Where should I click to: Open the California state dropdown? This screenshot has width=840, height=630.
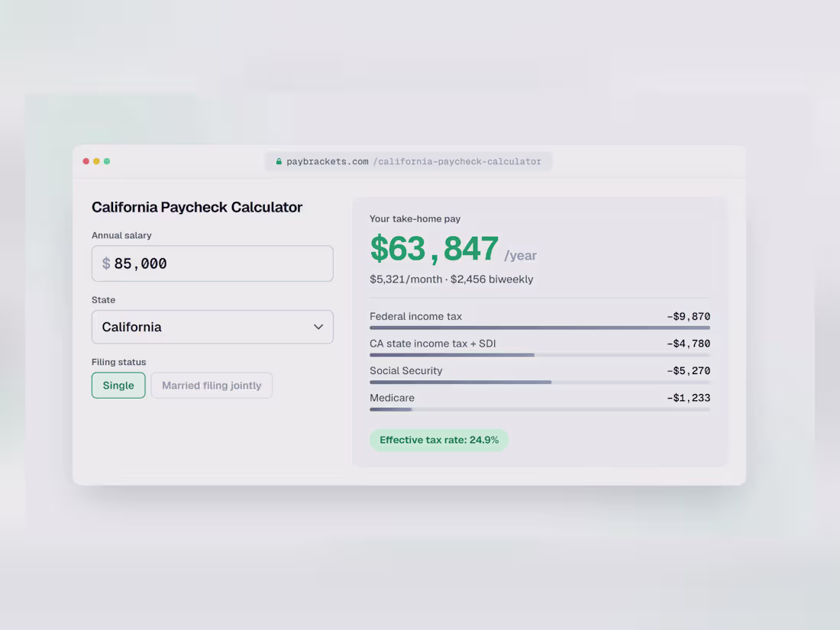click(x=213, y=327)
